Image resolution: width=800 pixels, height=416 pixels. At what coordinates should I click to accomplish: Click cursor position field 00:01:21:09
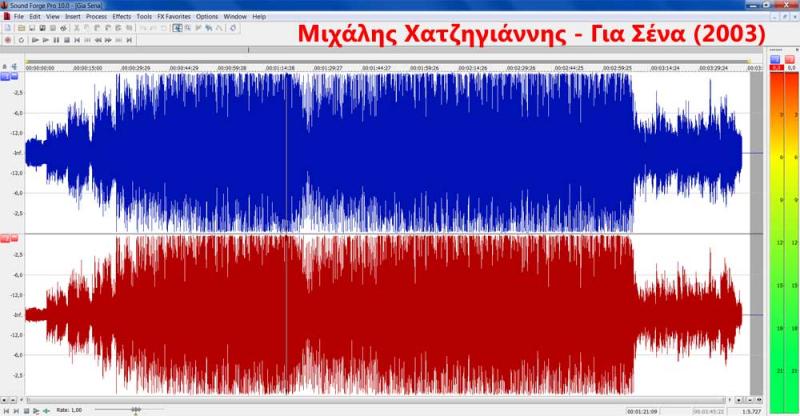pos(642,411)
